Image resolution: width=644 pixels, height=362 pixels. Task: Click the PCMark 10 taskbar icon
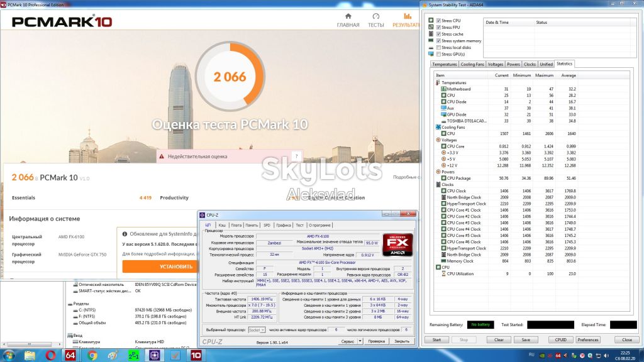(196, 355)
